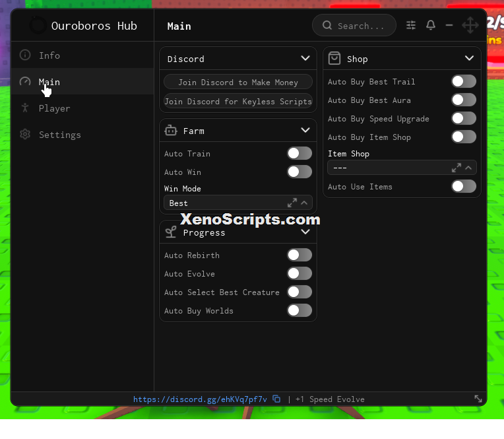Click the Progress section title text
Screen dimensions: 504x439
coord(204,232)
